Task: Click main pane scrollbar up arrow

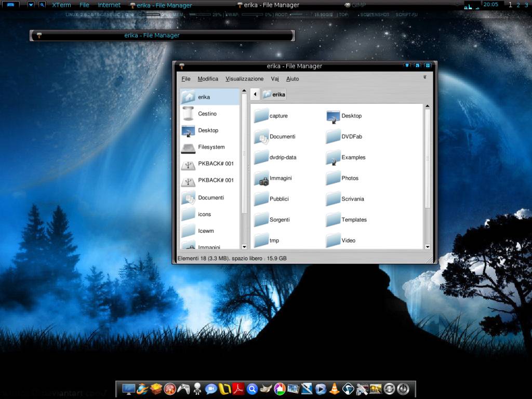Action: click(x=428, y=106)
